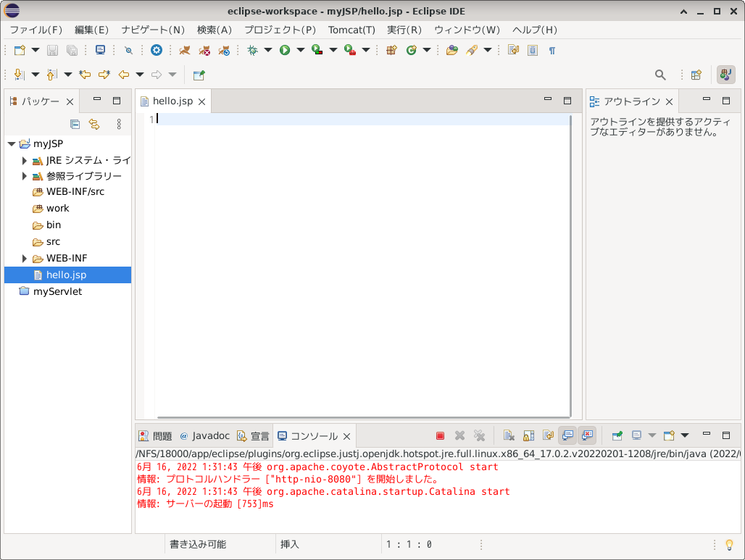Image resolution: width=745 pixels, height=560 pixels.
Task: Select the WEB-INF/src source folder
Action: pyautogui.click(x=75, y=192)
